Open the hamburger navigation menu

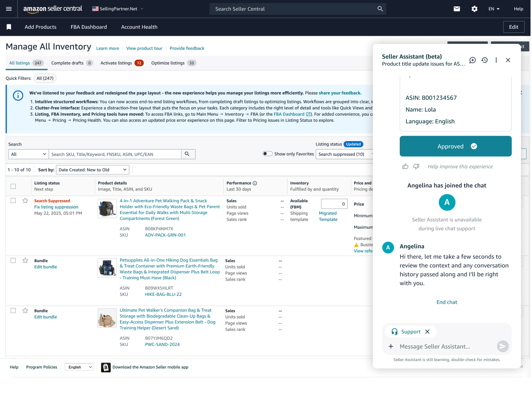9,9
